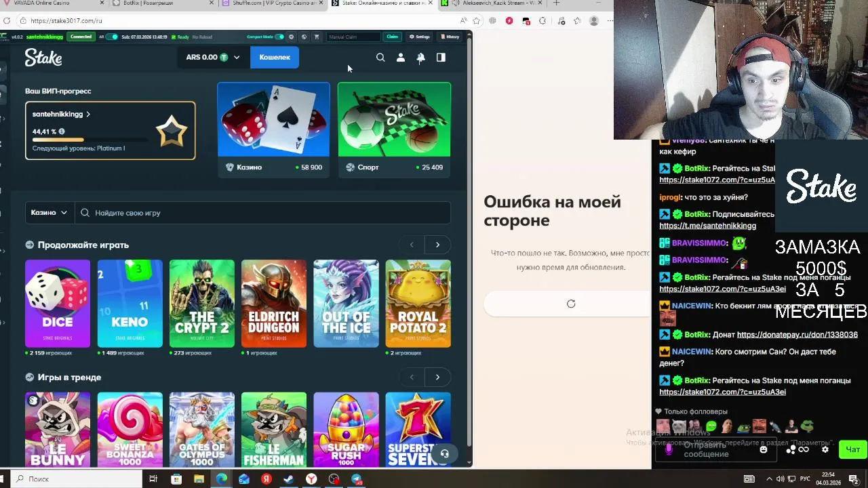868x488 pixels.
Task: Previous arrow in Игры в тренде carousel
Action: pos(412,377)
